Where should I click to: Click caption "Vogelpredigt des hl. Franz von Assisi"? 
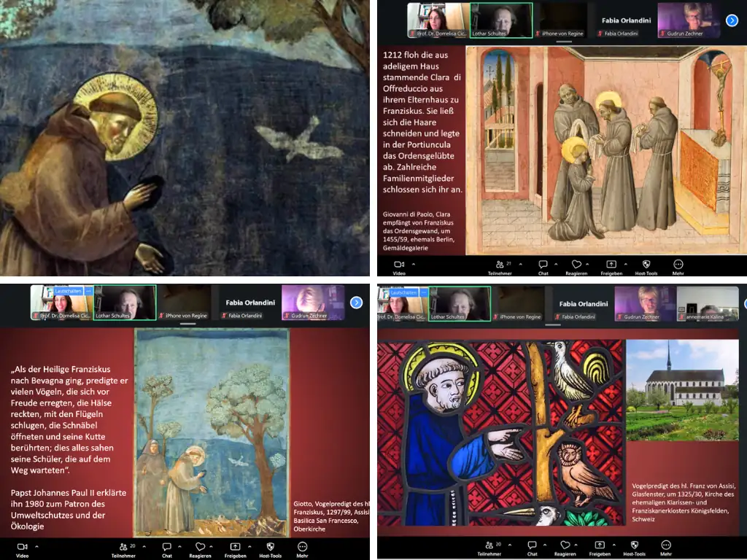point(684,486)
